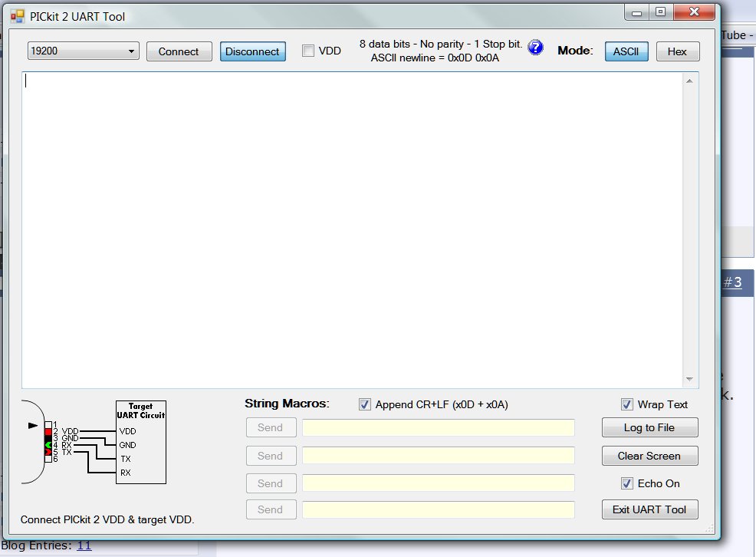Open Blog Entries 11 link in background window
Image resolution: width=756 pixels, height=557 pixels.
coord(84,545)
